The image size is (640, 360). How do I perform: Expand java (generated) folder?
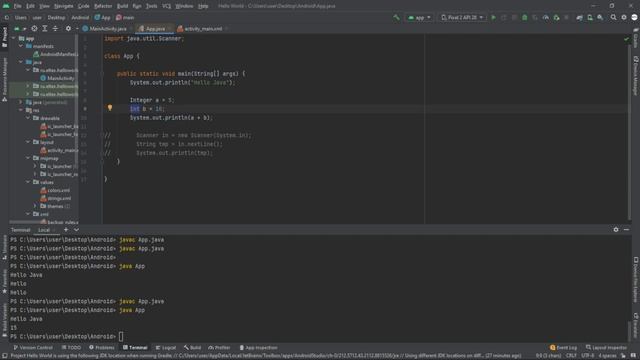(21, 102)
